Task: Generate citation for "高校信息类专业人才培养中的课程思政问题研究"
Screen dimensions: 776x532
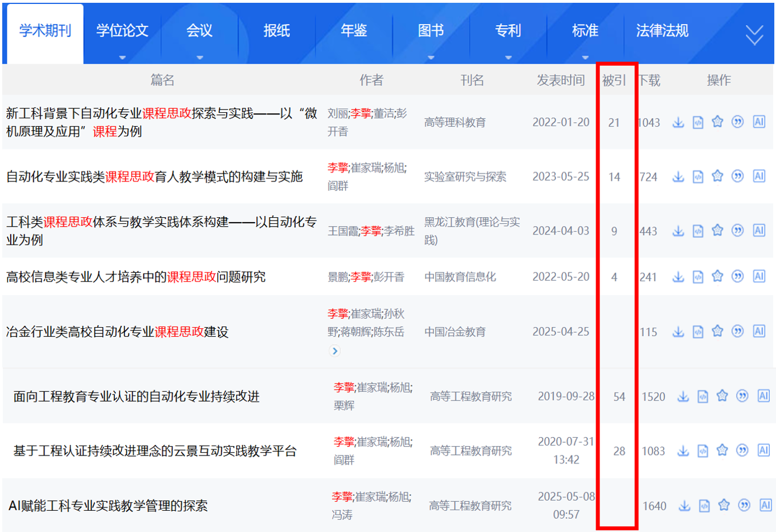Action: coord(737,276)
